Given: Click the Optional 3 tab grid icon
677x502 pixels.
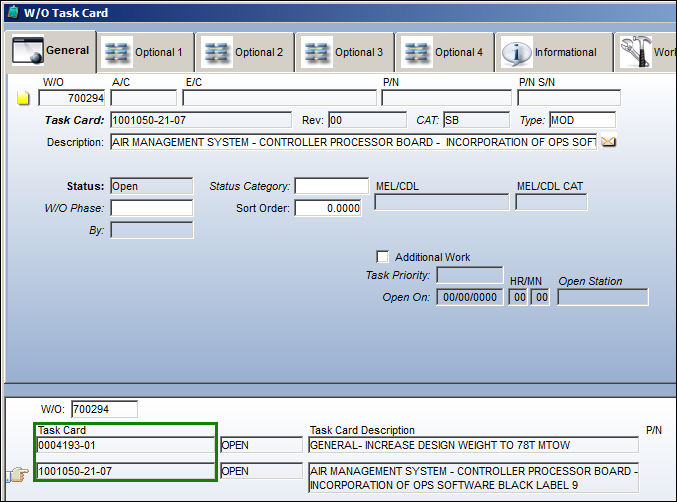Looking at the screenshot, I should tap(316, 53).
